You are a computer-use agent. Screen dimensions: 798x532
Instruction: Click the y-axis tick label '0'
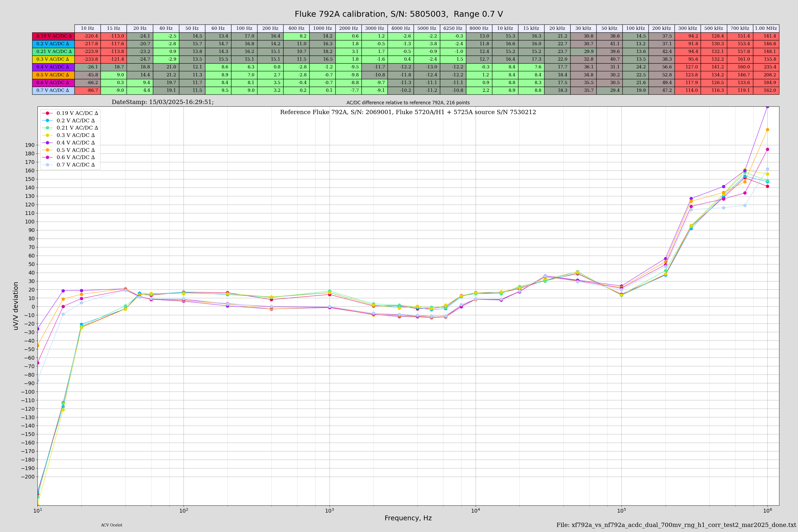(x=33, y=307)
